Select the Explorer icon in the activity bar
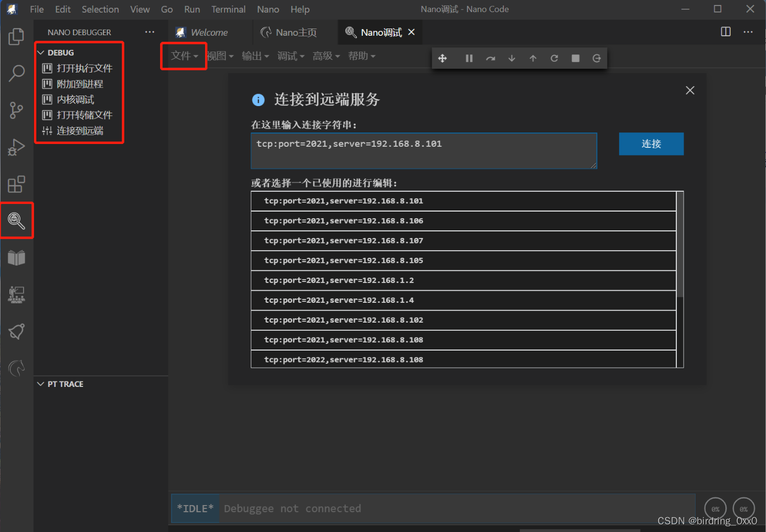766x532 pixels. 16,36
